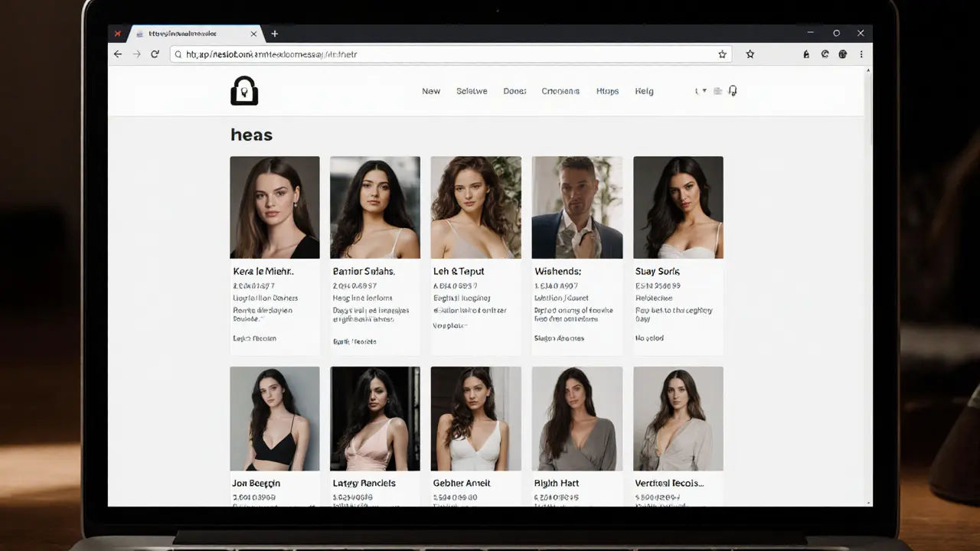Click the back navigation arrow
This screenshot has height=551, width=980.
click(x=117, y=54)
